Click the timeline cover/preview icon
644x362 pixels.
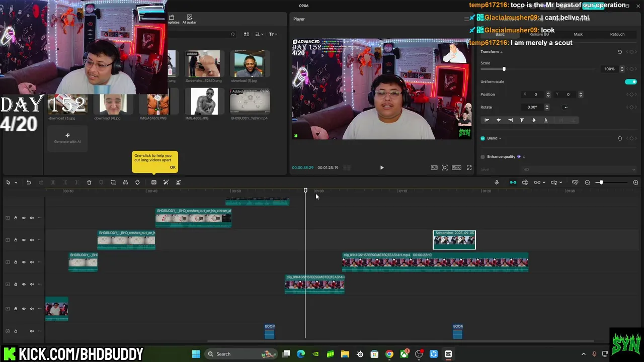[575, 183]
